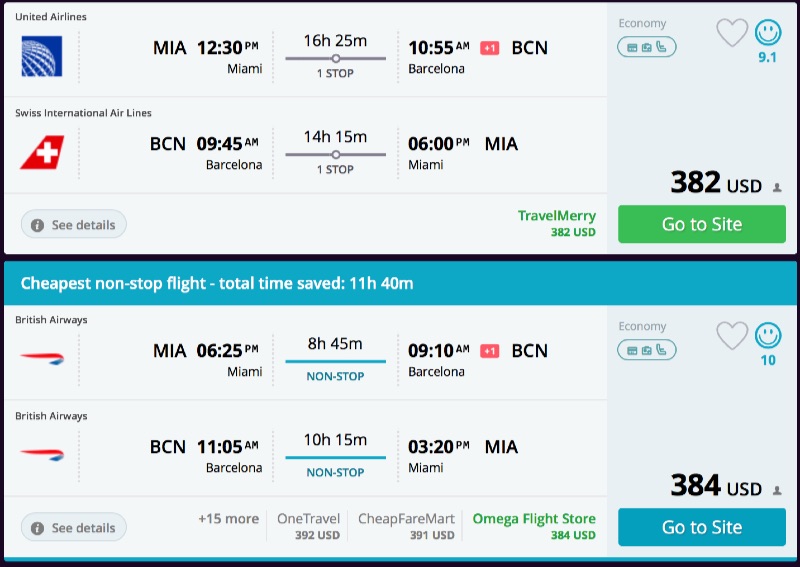Click the British Airways logo on the outbound flight
This screenshot has width=800, height=567.
(41, 358)
